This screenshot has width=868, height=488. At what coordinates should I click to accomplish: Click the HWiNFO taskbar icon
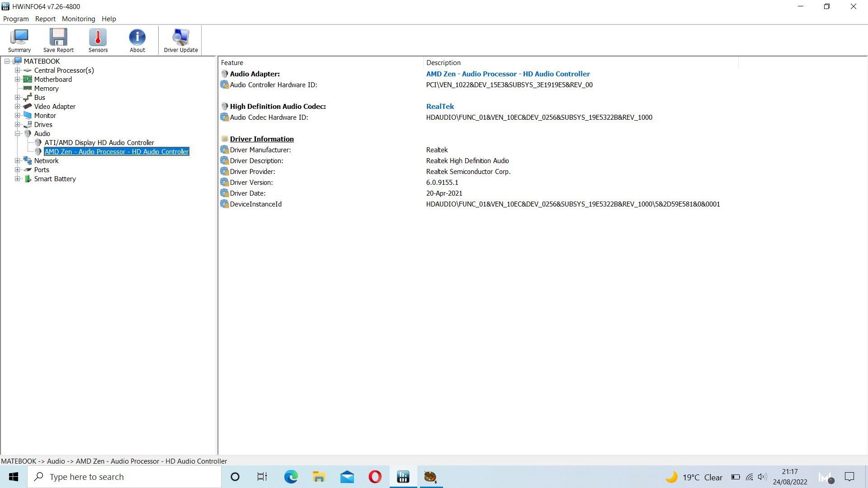(403, 477)
